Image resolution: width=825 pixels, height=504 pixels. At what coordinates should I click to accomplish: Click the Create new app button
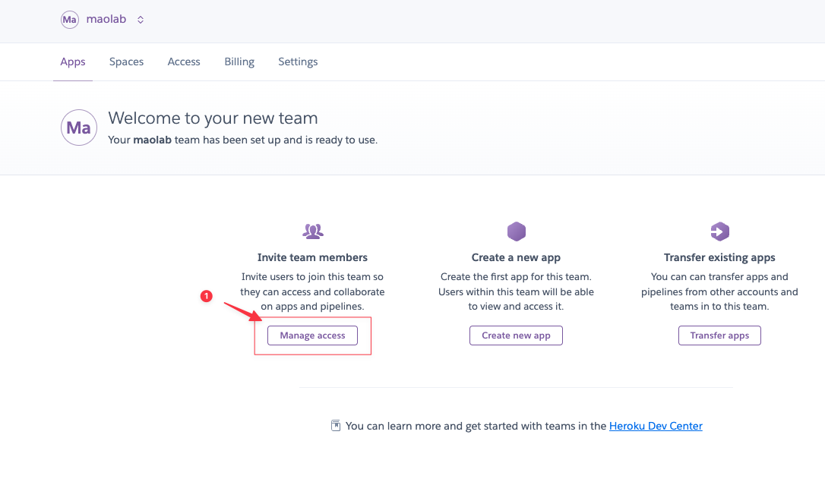[516, 335]
